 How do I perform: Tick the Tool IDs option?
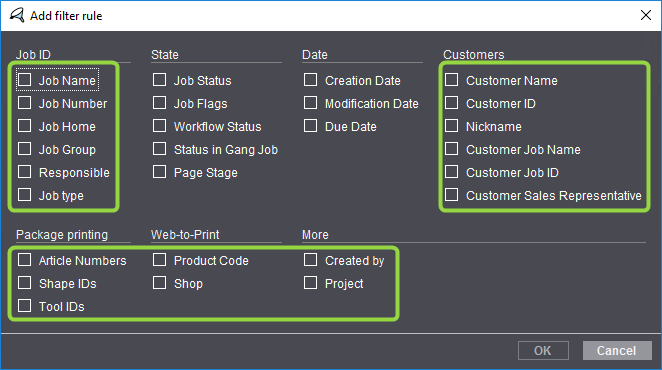click(24, 306)
